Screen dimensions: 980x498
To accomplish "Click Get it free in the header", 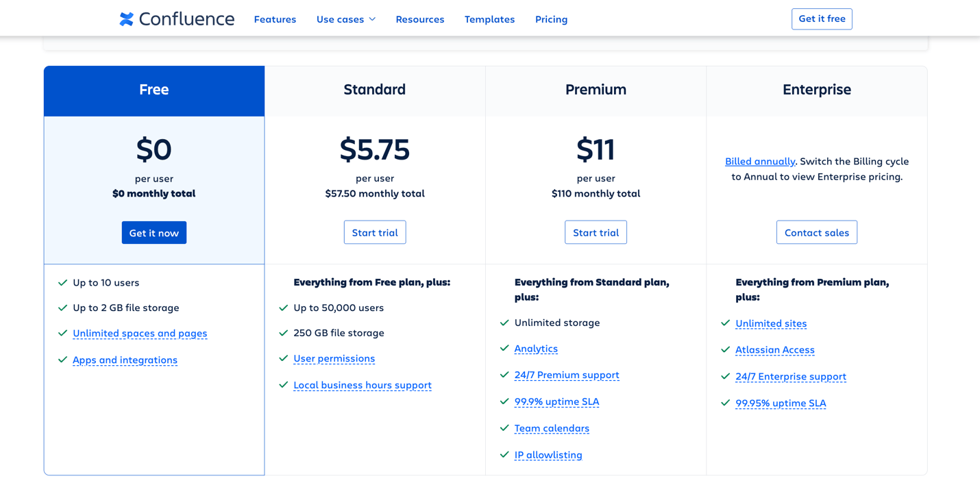I will coord(822,18).
